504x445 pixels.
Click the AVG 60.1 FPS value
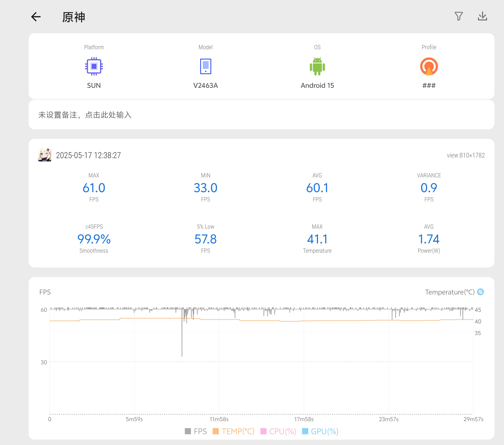[317, 188]
